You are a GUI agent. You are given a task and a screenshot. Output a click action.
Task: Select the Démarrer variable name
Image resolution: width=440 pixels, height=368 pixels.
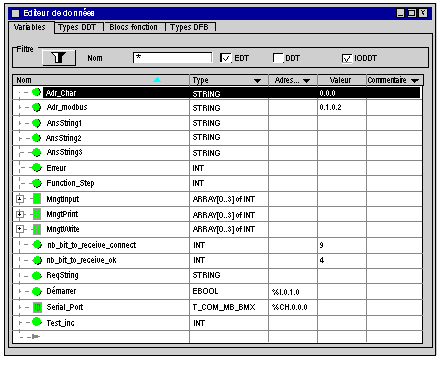61,291
